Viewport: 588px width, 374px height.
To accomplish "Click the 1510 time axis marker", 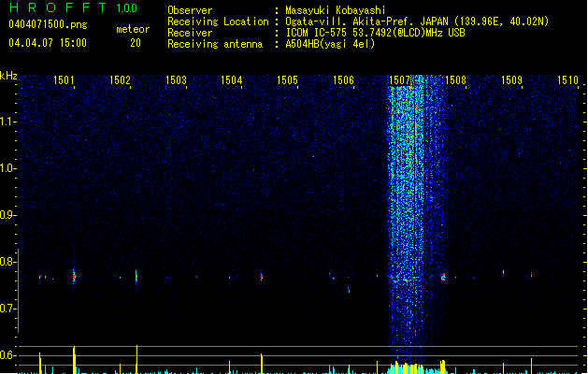I will 567,80.
